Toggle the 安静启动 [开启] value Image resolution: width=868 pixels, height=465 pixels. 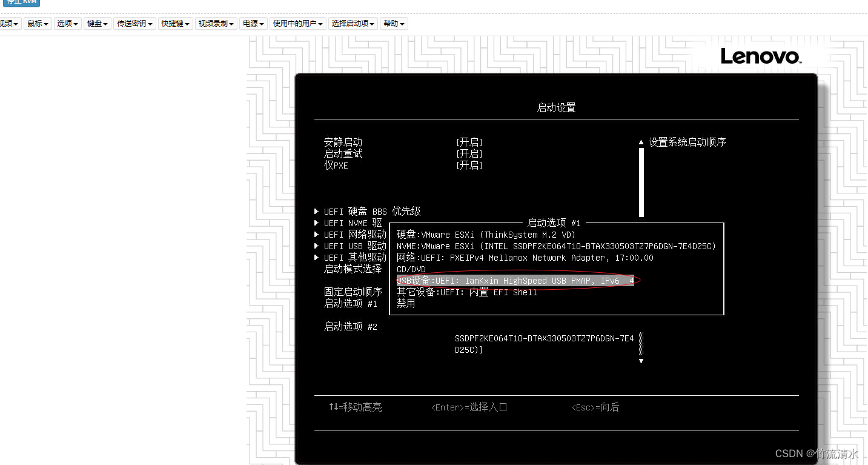469,142
